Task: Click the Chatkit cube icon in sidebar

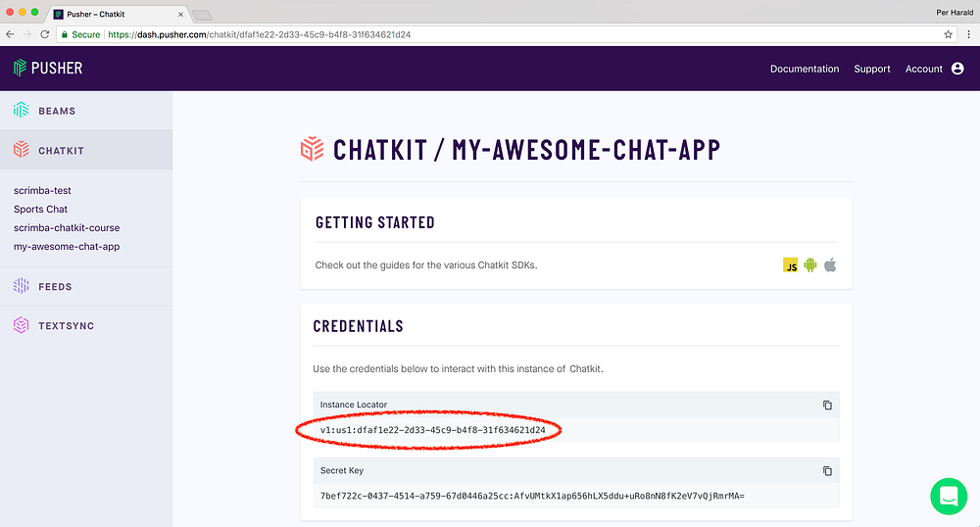Action: point(22,149)
